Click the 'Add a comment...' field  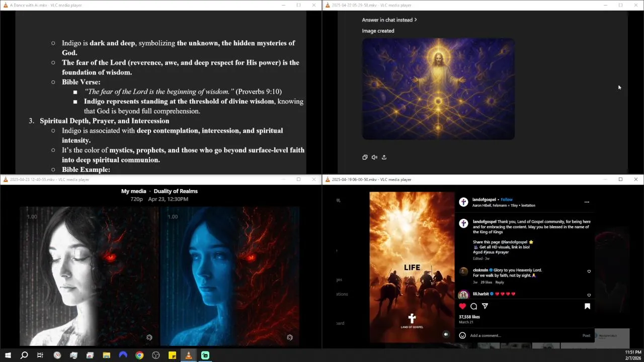tap(523, 335)
